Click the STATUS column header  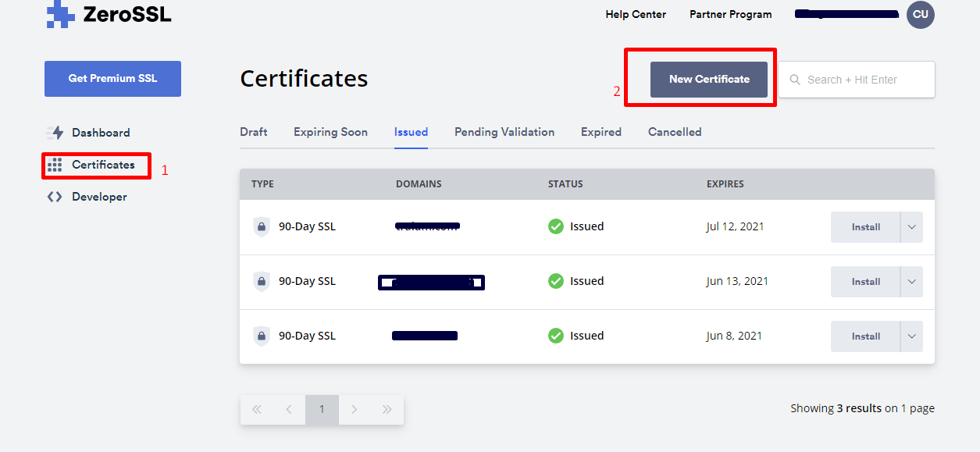(565, 184)
